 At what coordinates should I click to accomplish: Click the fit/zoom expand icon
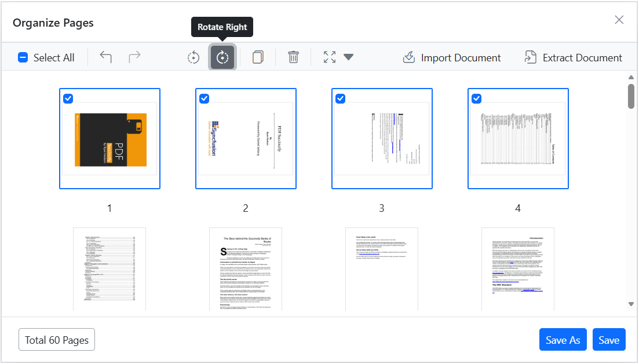pyautogui.click(x=330, y=57)
